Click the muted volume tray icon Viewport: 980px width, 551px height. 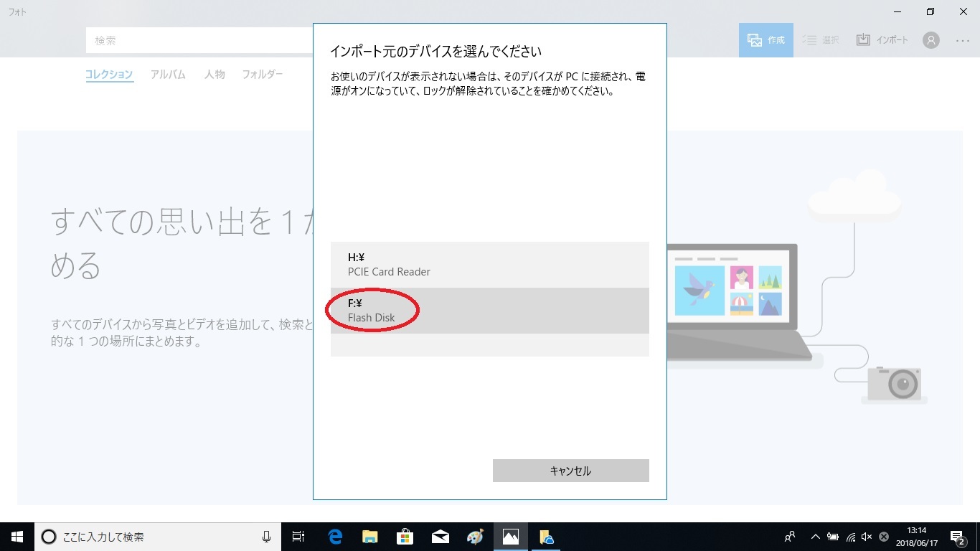pyautogui.click(x=867, y=537)
